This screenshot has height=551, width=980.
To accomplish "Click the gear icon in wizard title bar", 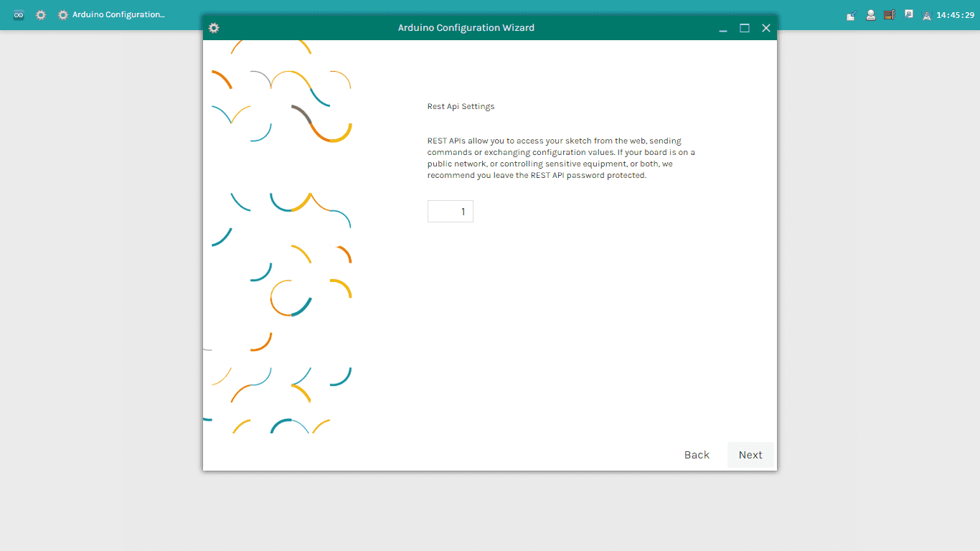I will [214, 28].
